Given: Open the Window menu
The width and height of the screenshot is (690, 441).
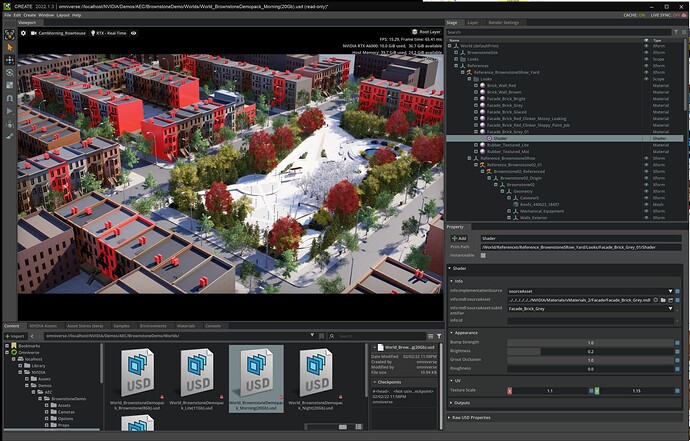Looking at the screenshot, I should [x=46, y=15].
